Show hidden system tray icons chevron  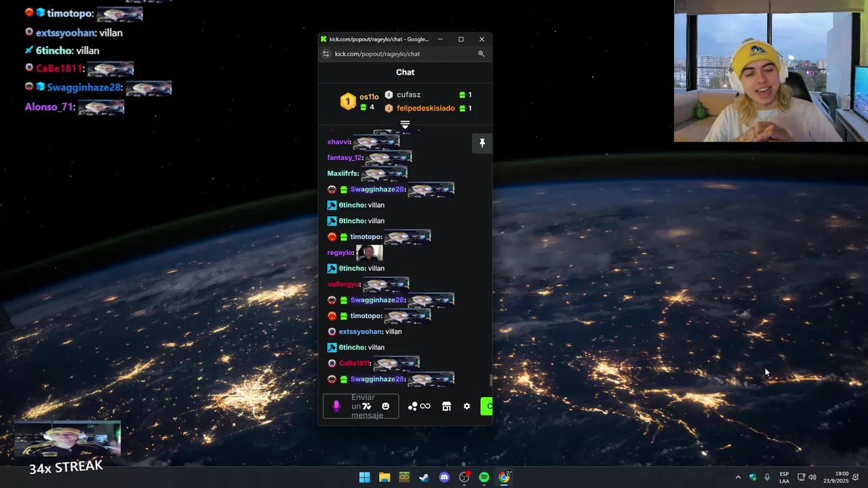point(738,477)
